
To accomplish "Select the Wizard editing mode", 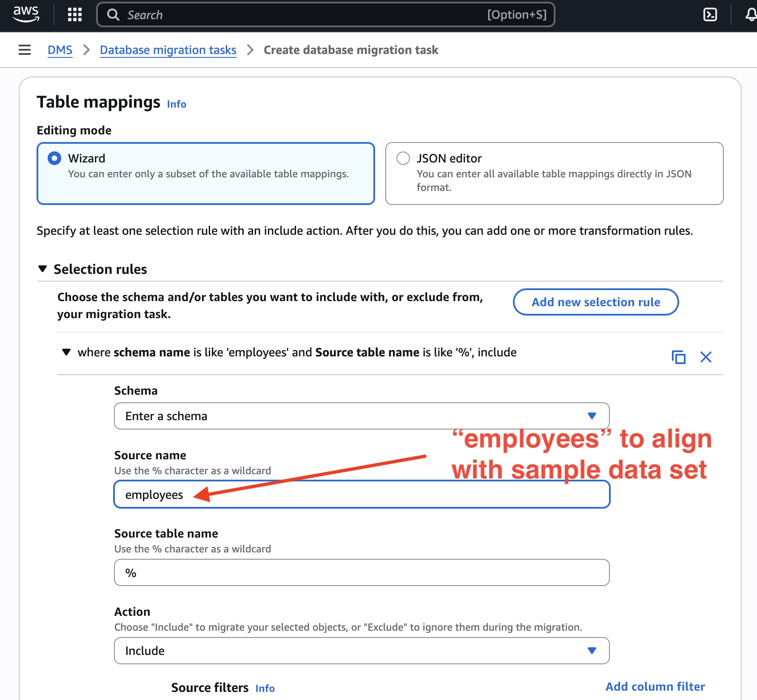I will pyautogui.click(x=54, y=158).
